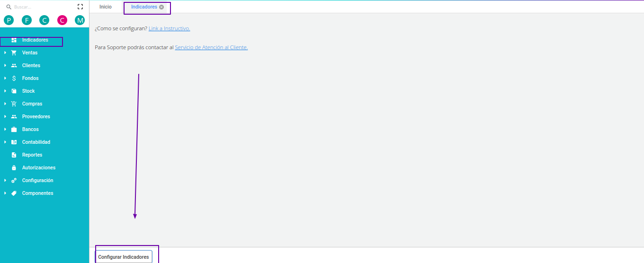Click the Clientes people icon
The height and width of the screenshot is (263, 644).
[14, 66]
